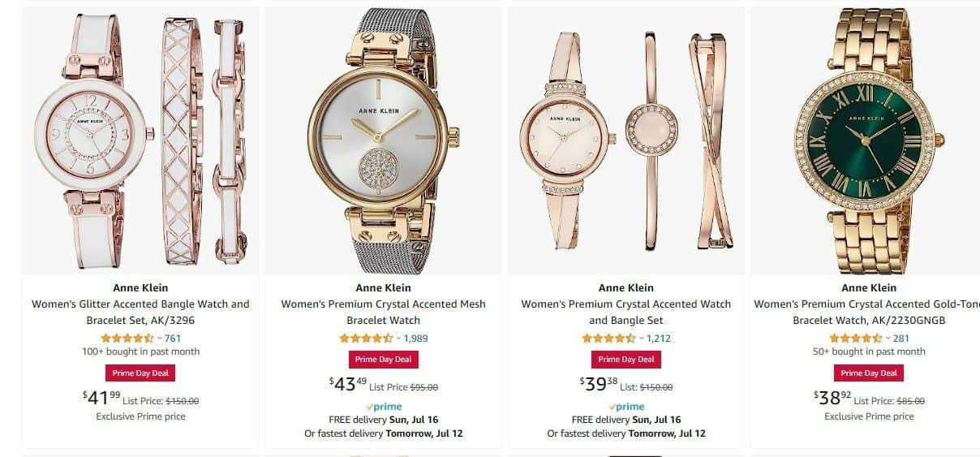
Task: Click Prime Day Deal badge above $38.92
Action: 869,373
